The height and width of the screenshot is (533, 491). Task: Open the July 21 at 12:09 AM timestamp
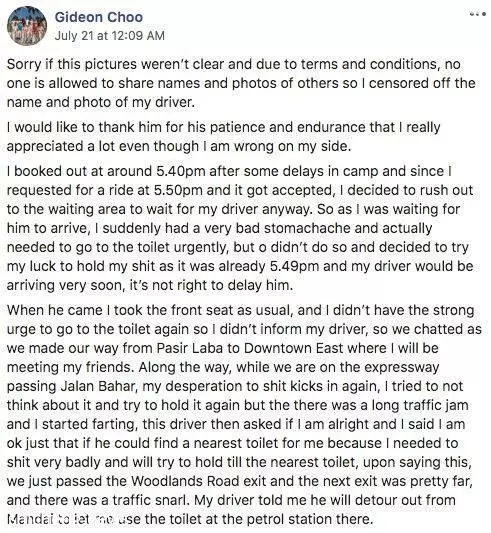pos(109,35)
